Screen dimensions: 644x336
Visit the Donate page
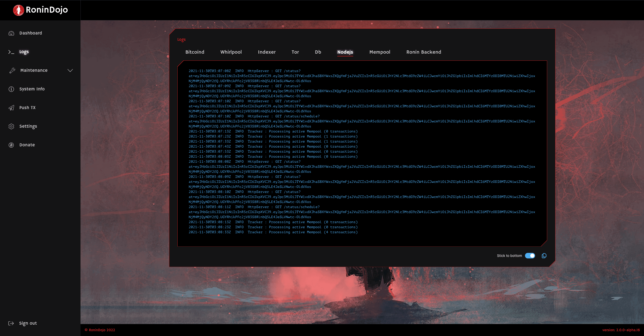click(x=27, y=145)
